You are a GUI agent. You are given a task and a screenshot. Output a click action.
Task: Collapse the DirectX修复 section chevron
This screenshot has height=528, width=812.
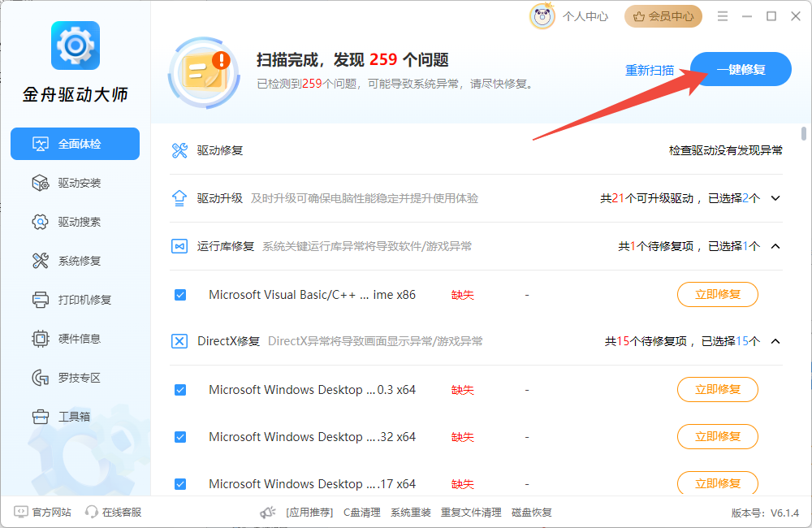(x=775, y=341)
